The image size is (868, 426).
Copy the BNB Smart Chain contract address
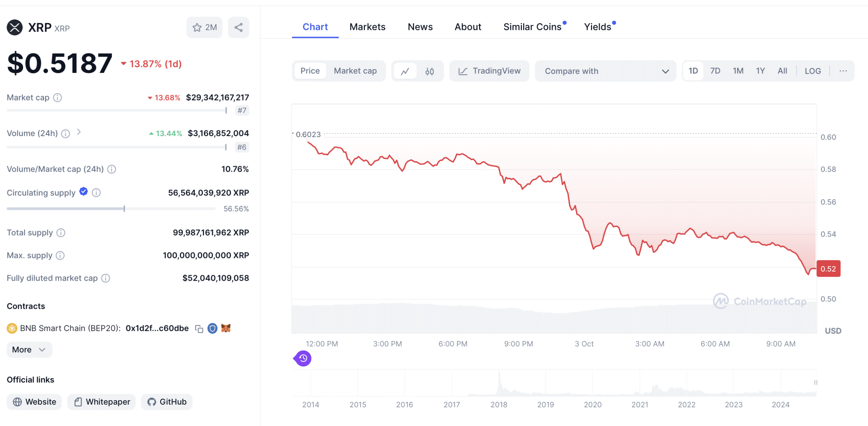(x=199, y=329)
